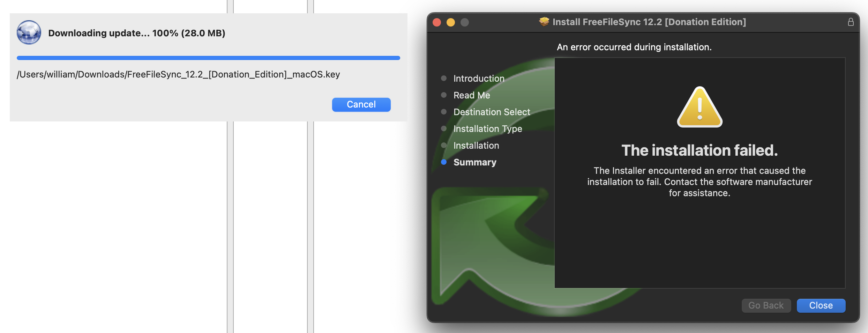868x333 pixels.
Task: Click the yellow warning triangle icon
Action: (x=699, y=107)
